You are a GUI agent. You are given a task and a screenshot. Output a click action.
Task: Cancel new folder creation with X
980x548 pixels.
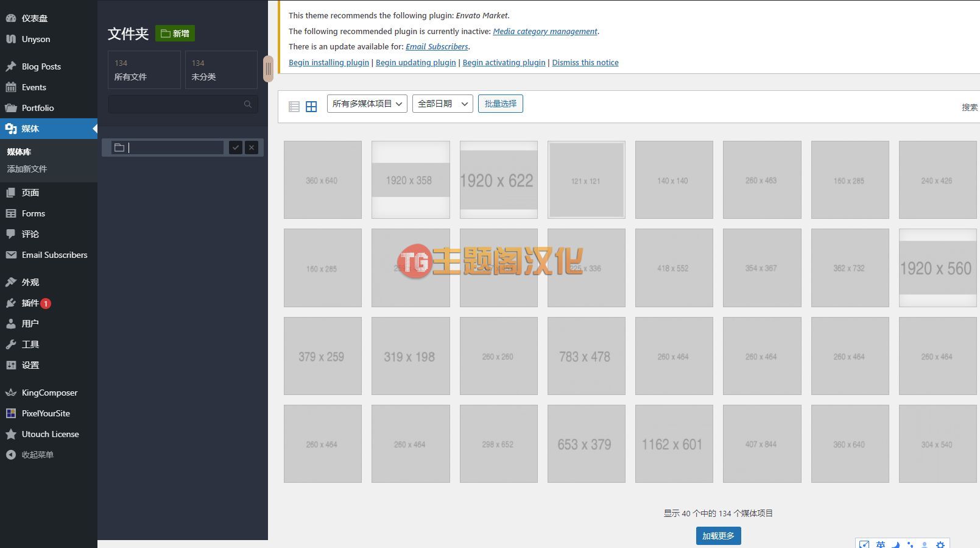pyautogui.click(x=252, y=148)
